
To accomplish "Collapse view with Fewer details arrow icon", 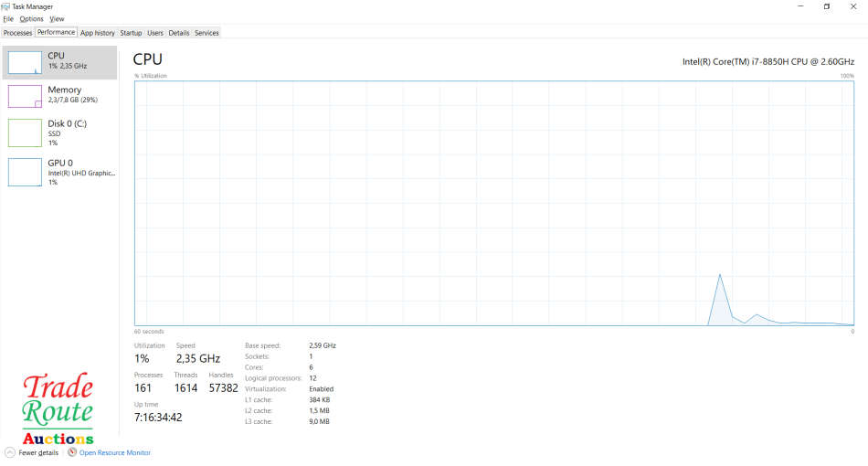I will pyautogui.click(x=9, y=452).
